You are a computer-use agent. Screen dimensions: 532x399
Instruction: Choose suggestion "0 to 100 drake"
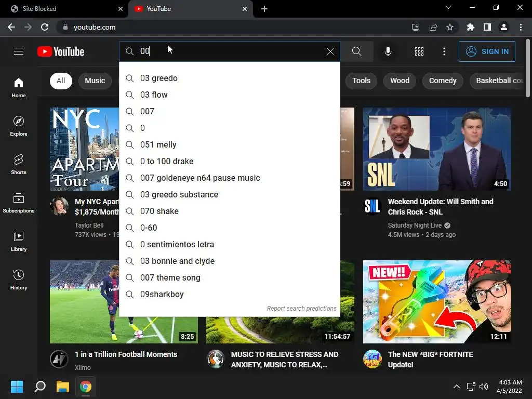(x=229, y=161)
